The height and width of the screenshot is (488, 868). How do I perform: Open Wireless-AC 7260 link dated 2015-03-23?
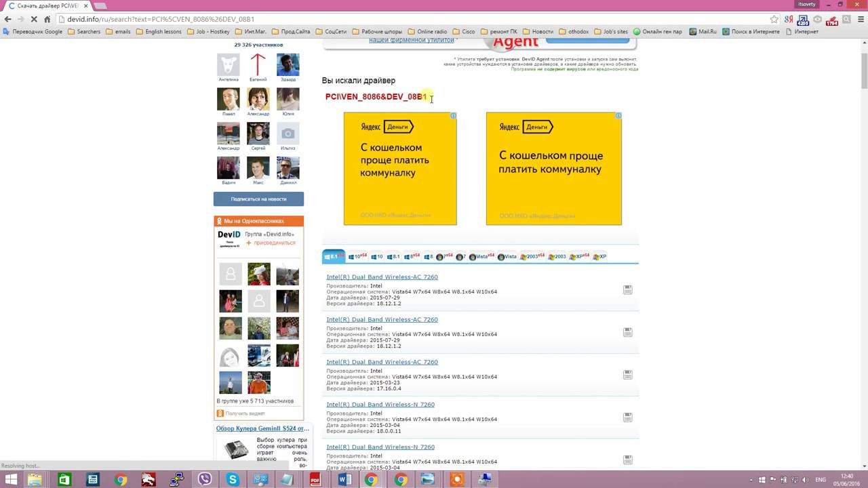pos(382,362)
